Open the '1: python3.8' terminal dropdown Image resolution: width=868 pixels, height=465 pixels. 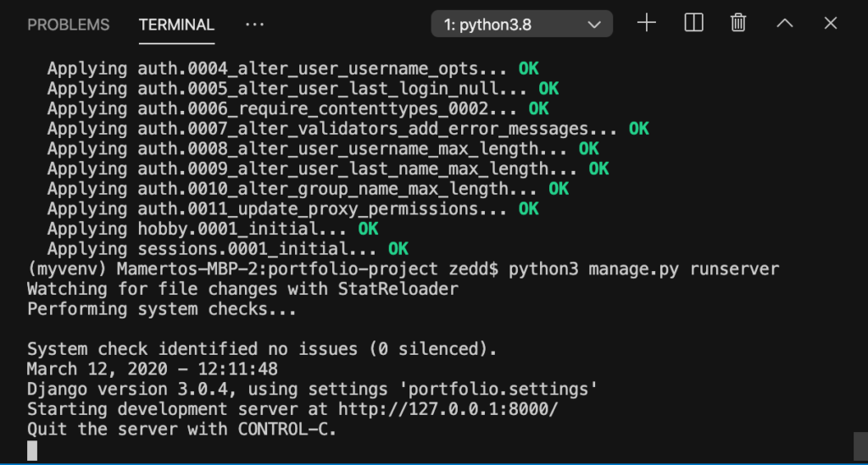pos(521,25)
